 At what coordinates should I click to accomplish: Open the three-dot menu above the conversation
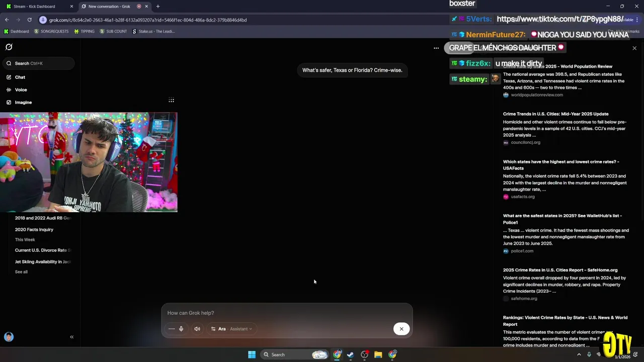tap(436, 48)
